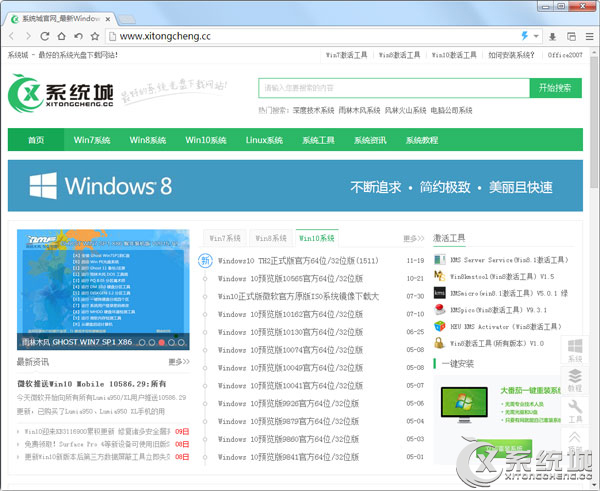Open the browser hamburger menu
This screenshot has width=600, height=491.
coord(590,36)
